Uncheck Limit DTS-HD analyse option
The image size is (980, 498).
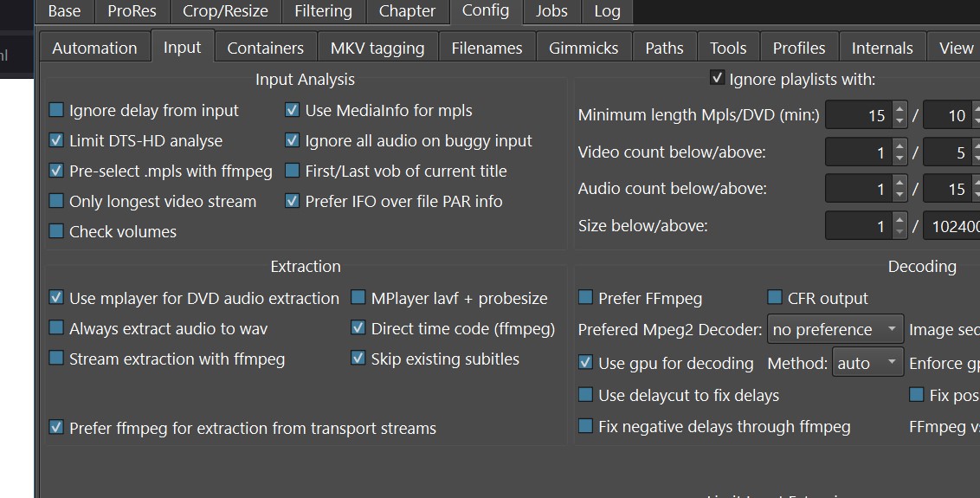click(57, 140)
